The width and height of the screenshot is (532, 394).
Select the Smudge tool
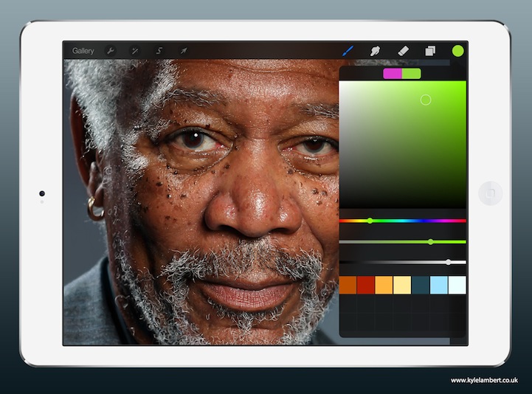(x=375, y=51)
